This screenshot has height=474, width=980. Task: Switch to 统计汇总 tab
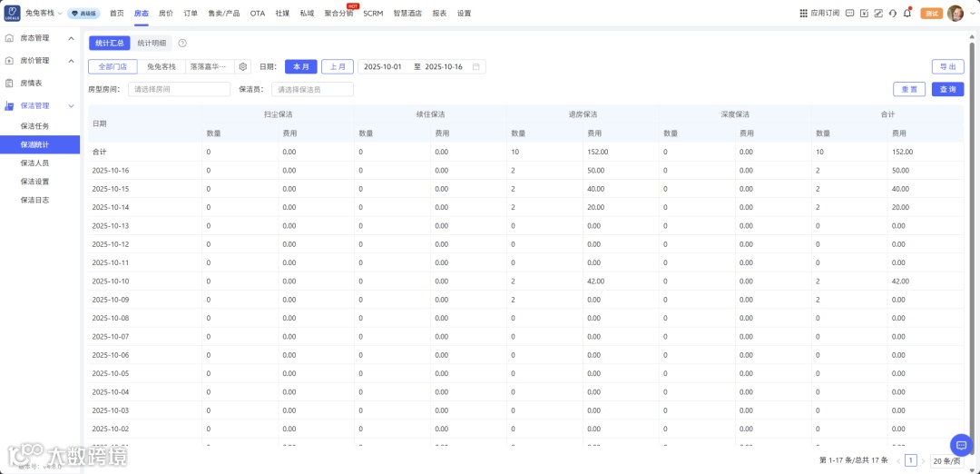pos(110,44)
